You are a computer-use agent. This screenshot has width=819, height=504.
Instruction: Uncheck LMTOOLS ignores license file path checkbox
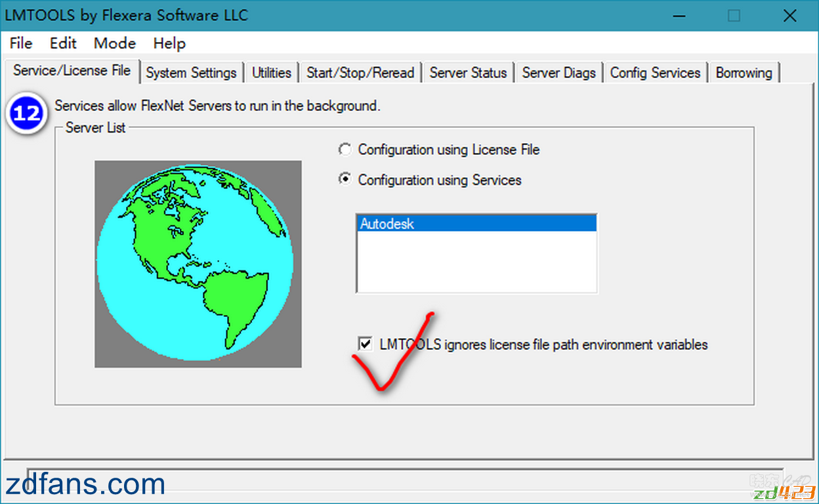click(364, 344)
